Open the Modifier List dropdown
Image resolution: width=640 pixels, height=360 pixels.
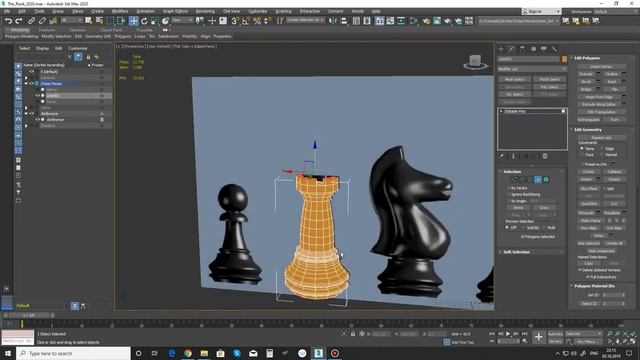pyautogui.click(x=532, y=69)
